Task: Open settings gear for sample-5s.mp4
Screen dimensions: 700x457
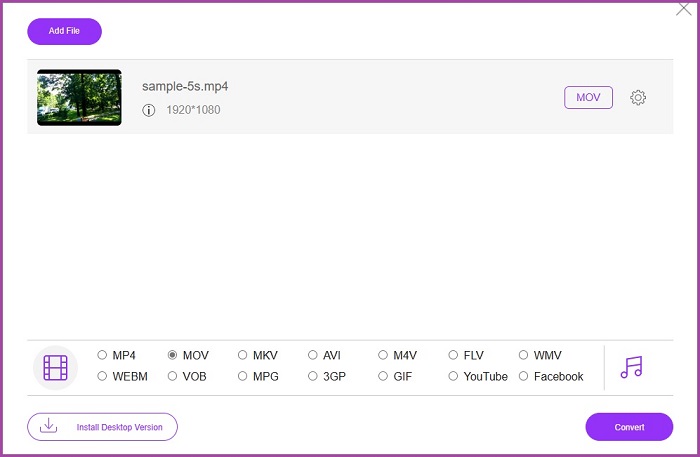Action: pyautogui.click(x=638, y=97)
